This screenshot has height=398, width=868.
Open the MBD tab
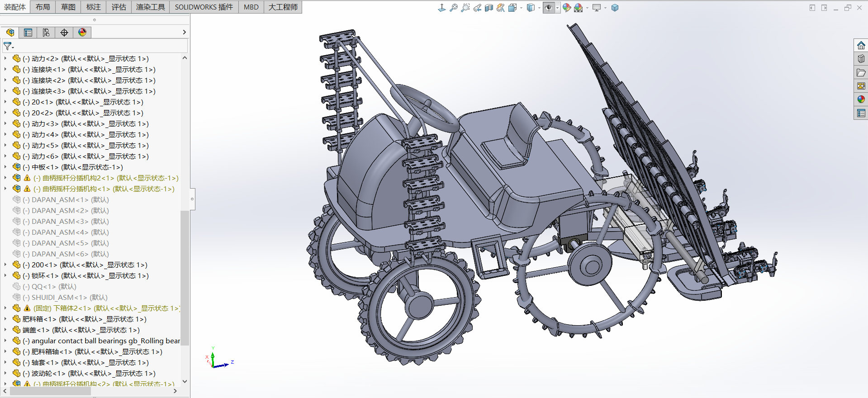pyautogui.click(x=251, y=7)
